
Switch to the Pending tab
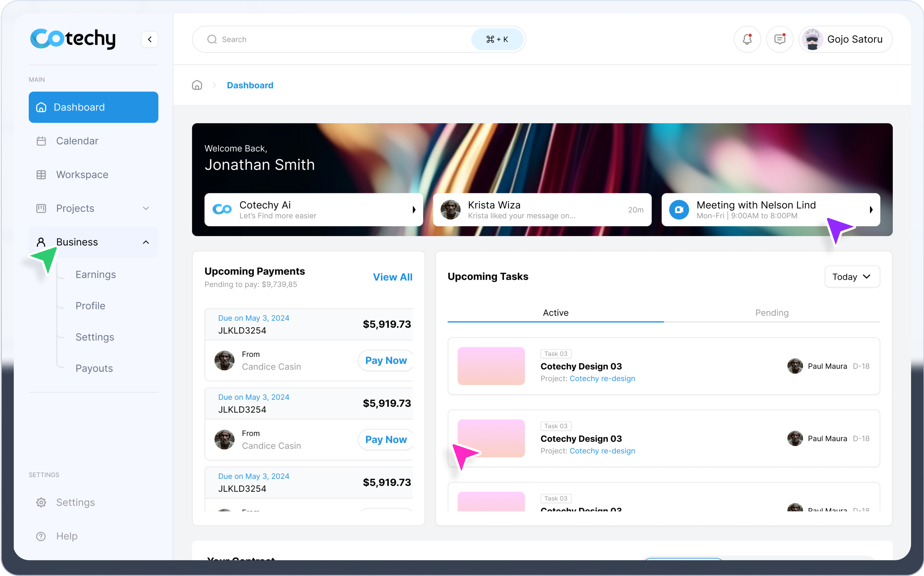tap(771, 313)
